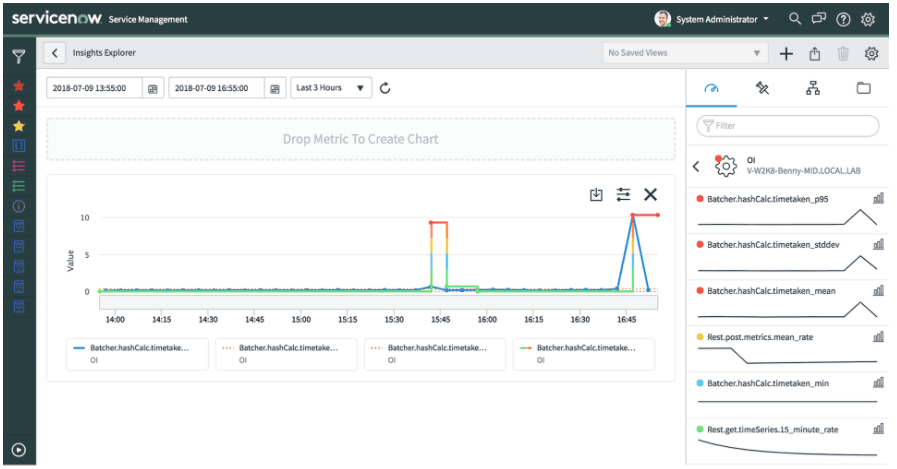Open chart icon for timetaken_min
The image size is (897, 469).
click(878, 383)
